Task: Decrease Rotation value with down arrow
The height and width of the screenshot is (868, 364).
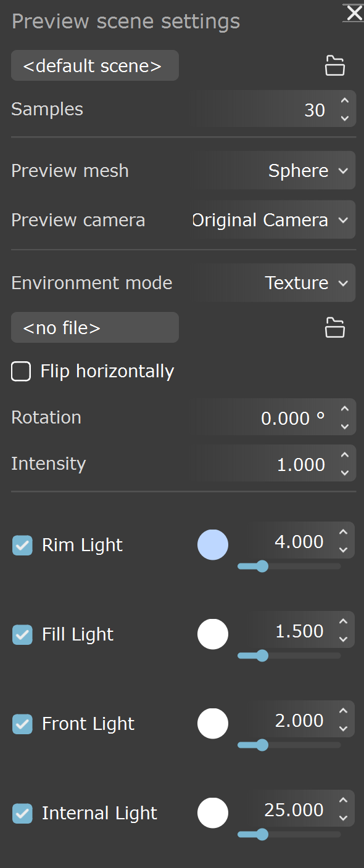Action: coord(345,427)
